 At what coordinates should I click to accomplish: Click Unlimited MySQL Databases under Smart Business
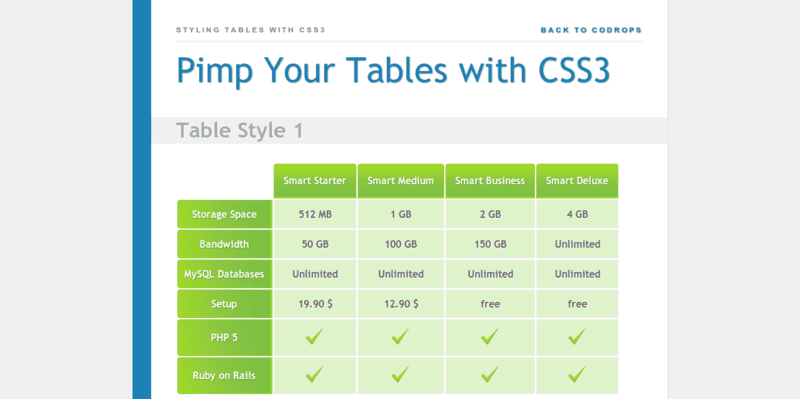click(x=490, y=274)
